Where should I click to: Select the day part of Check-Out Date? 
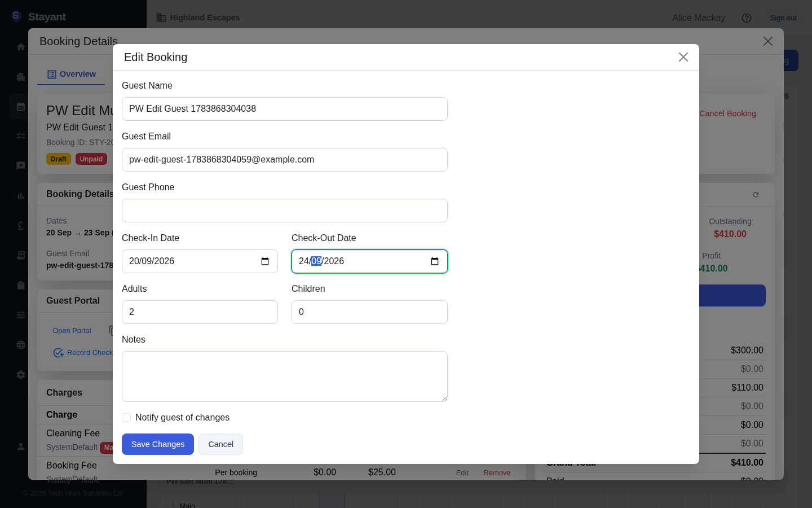(304, 261)
